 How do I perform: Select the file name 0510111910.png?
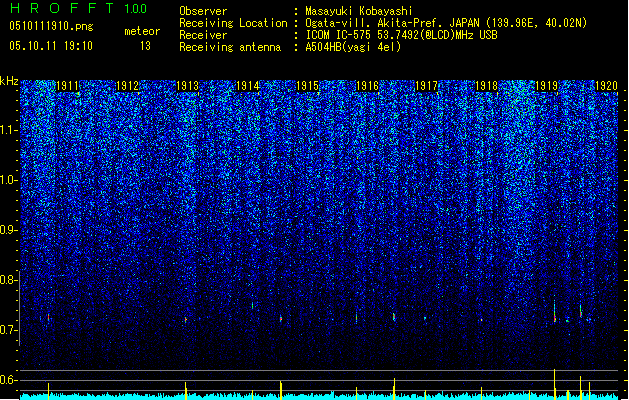[51, 26]
